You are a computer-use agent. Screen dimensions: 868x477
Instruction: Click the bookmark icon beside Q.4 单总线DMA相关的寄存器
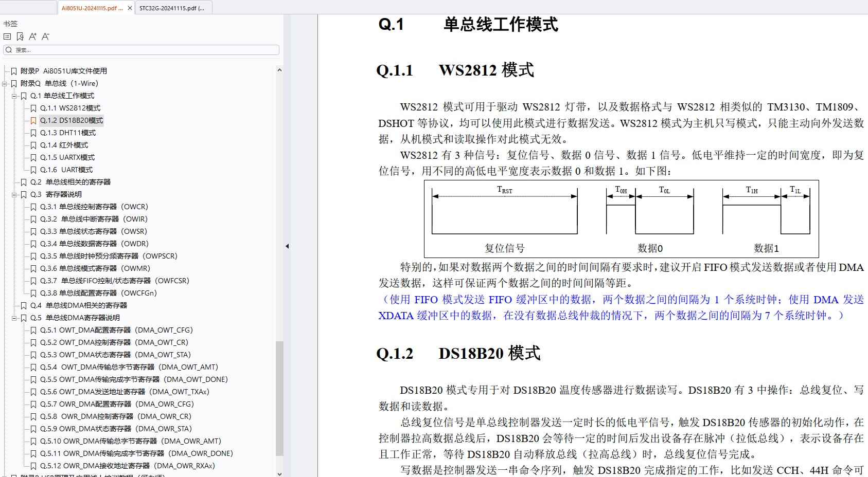click(24, 305)
